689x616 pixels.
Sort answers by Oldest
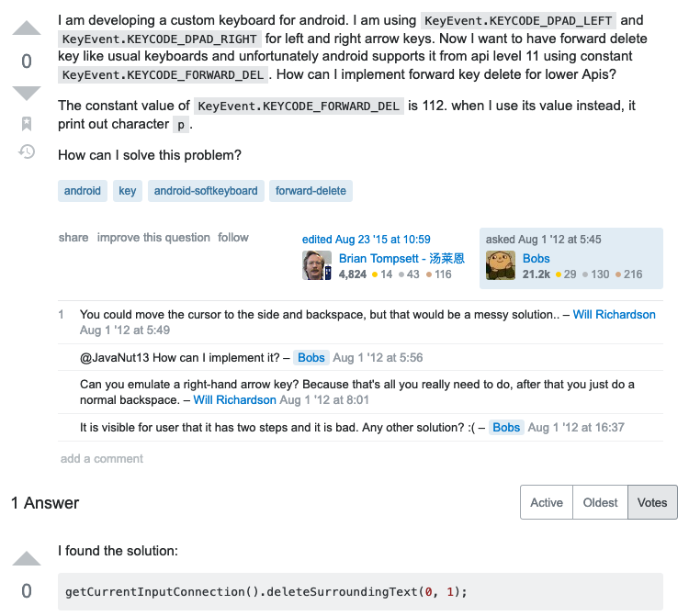pos(601,502)
